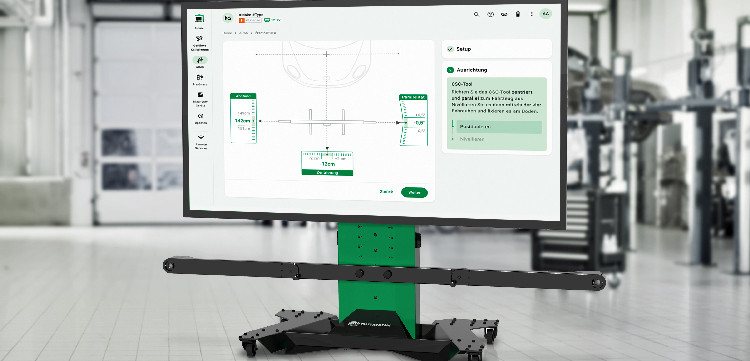Select the sixth sidebar icon
The width and height of the screenshot is (750, 361).
coord(200,116)
